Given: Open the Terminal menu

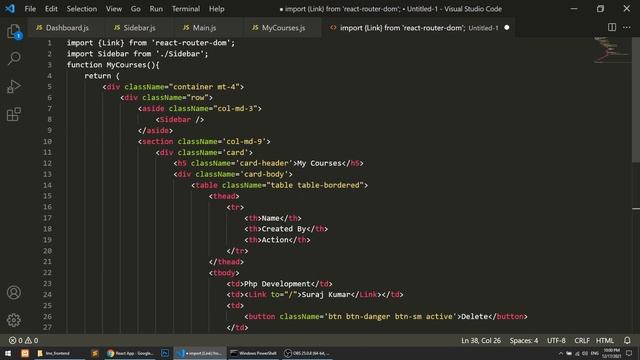Looking at the screenshot, I should (x=186, y=9).
